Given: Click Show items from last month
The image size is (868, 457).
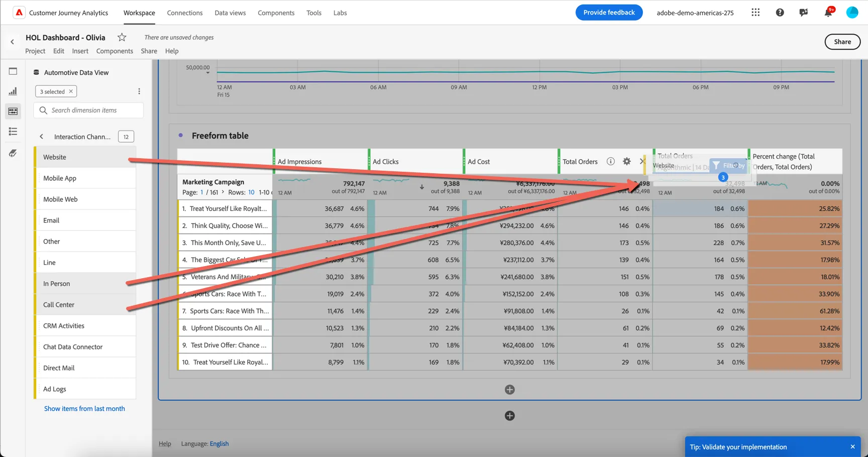Looking at the screenshot, I should (x=84, y=408).
